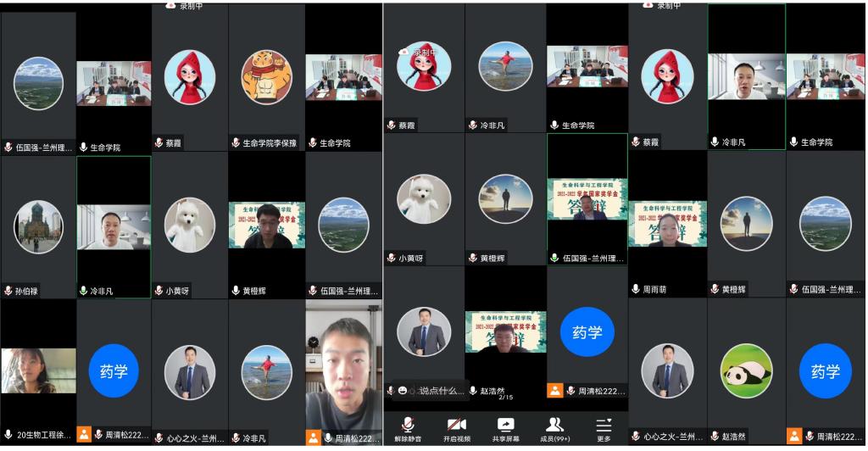Expand the 更多 menu
This screenshot has height=451, width=868.
click(604, 429)
